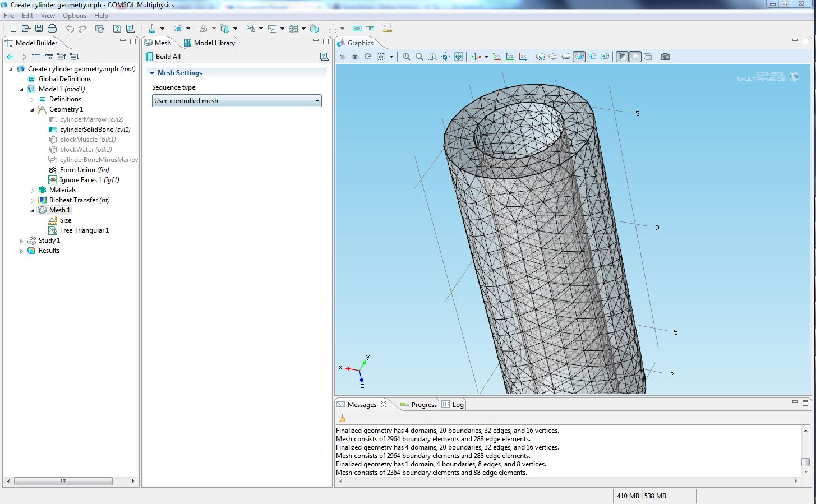Switch to YZ plane view
The height and width of the screenshot is (504, 816).
(510, 57)
